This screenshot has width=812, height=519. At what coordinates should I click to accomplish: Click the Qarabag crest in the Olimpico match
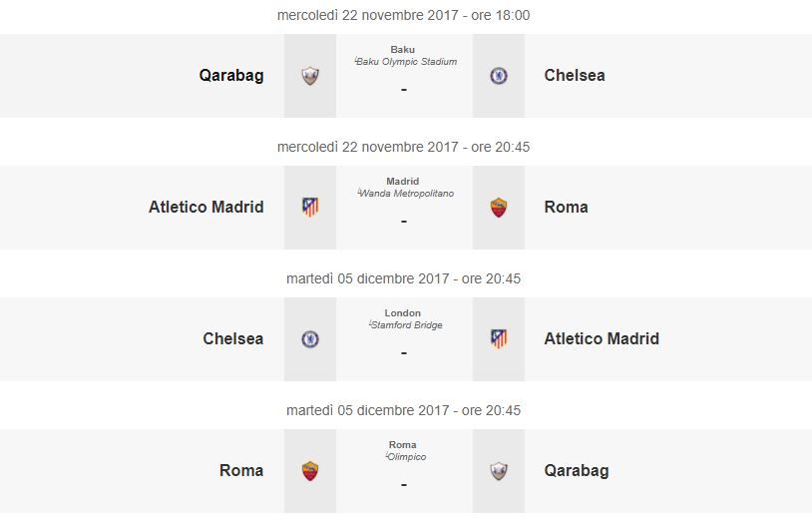(499, 471)
